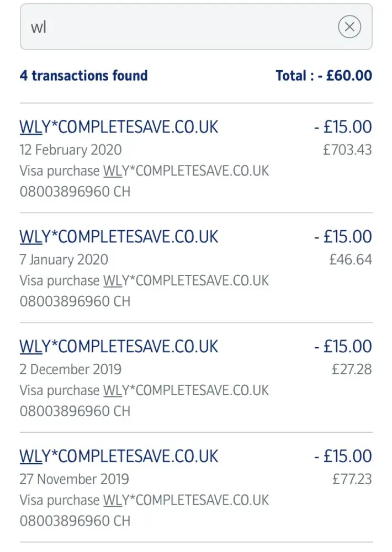Click the - £15.00 amount for 7 January
The height and width of the screenshot is (552, 392).
[343, 237]
